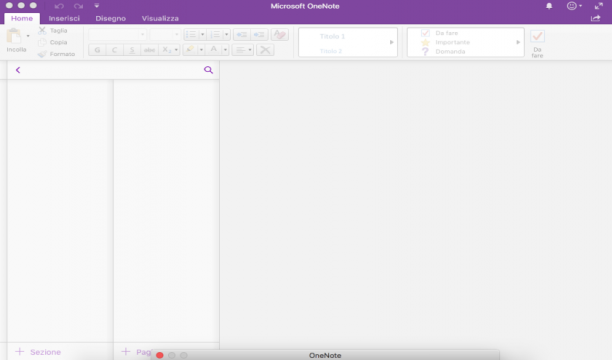Click the magnifier search icon

point(208,70)
